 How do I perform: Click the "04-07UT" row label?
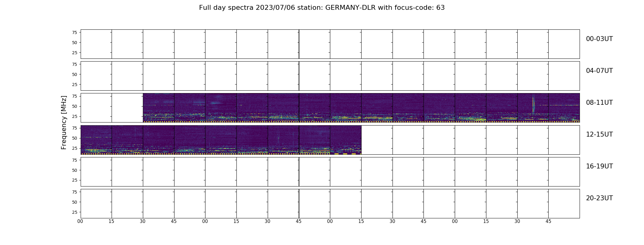point(599,71)
